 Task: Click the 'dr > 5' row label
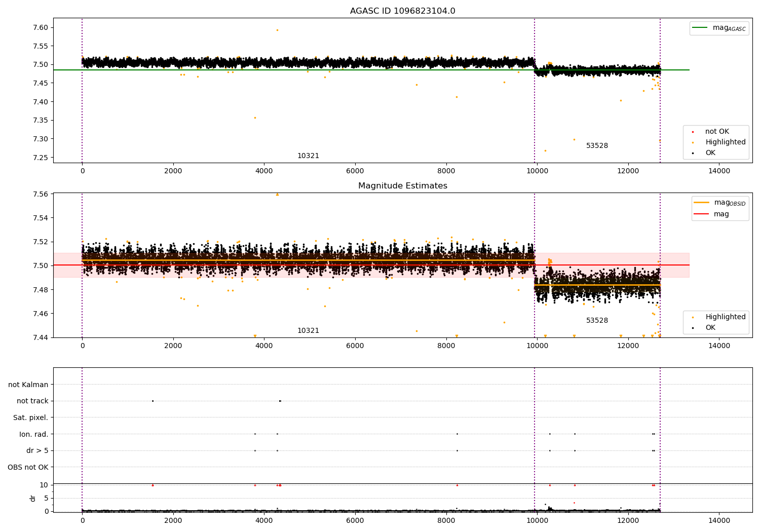tap(37, 450)
